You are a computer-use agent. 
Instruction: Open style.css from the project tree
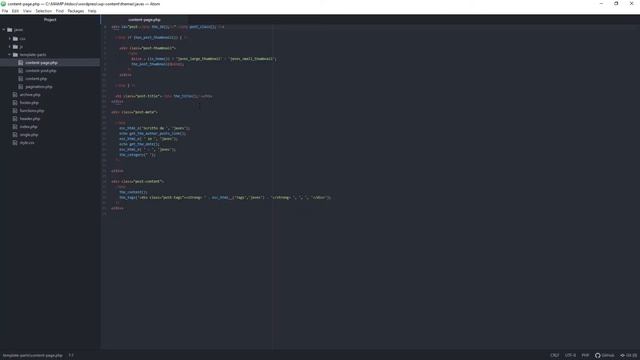point(27,143)
